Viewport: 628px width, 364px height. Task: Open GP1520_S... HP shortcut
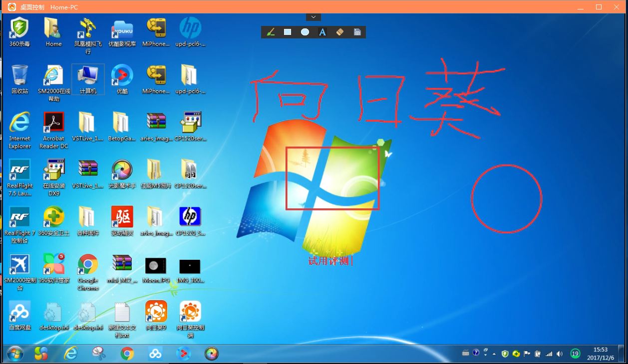[x=190, y=222]
